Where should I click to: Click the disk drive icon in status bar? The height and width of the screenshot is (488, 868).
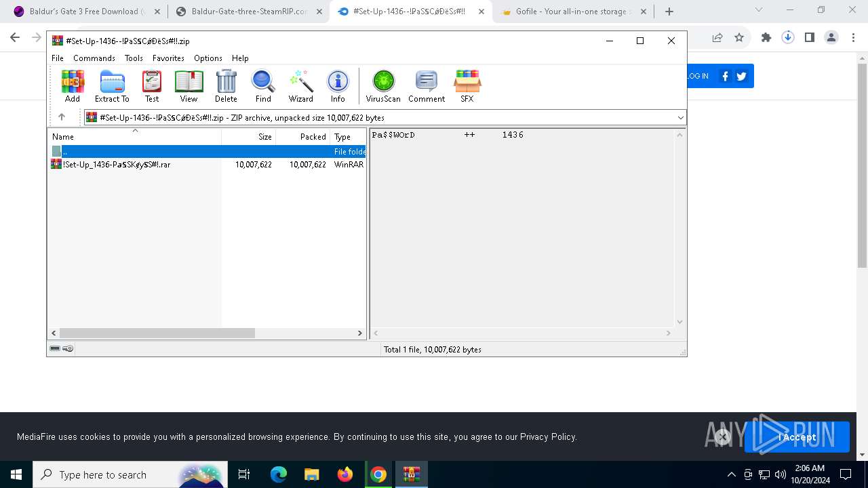coord(55,348)
